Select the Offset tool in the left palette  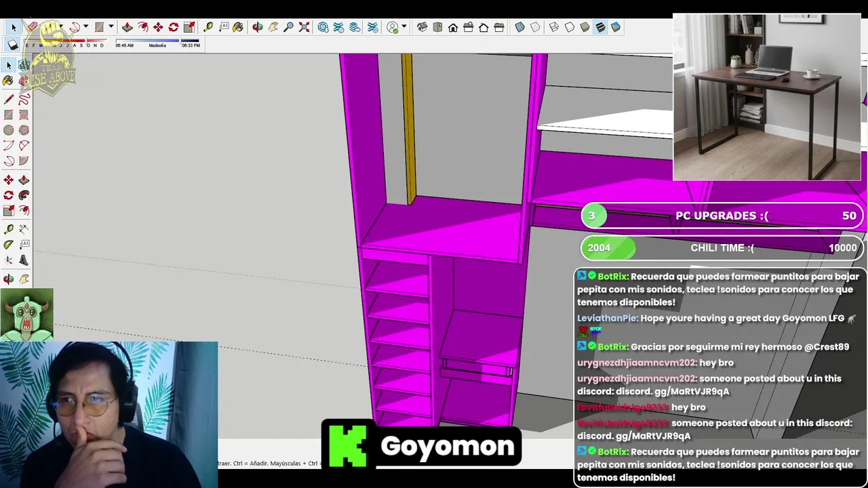tap(24, 211)
